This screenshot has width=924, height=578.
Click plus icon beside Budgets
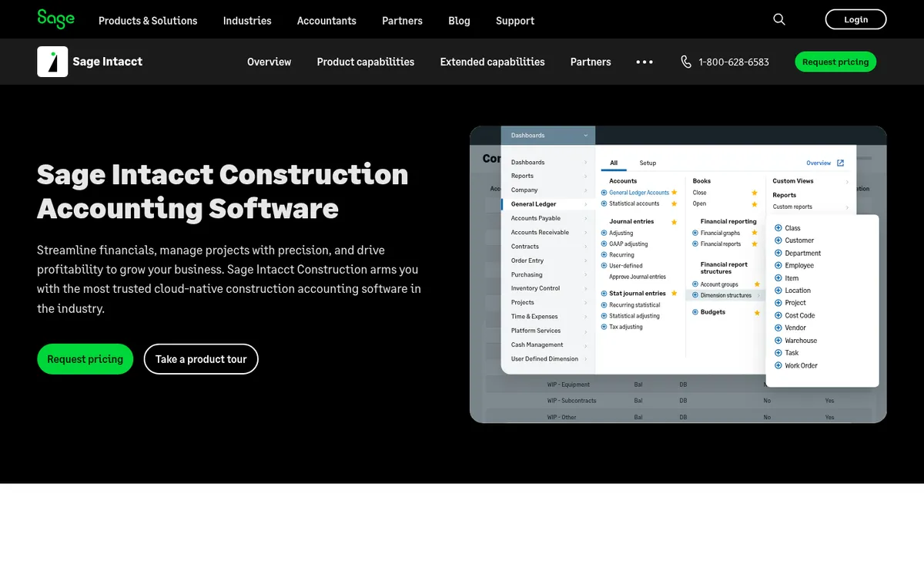tap(695, 312)
